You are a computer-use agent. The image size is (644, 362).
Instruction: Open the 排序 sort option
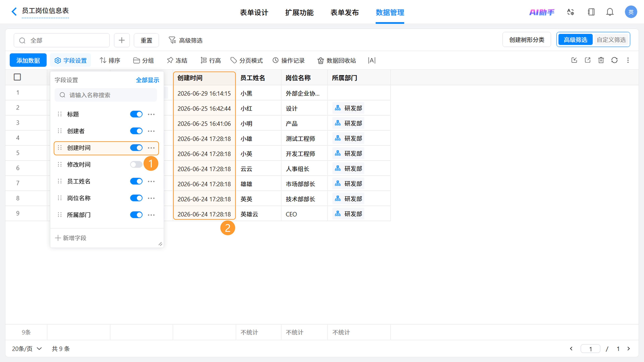click(110, 60)
